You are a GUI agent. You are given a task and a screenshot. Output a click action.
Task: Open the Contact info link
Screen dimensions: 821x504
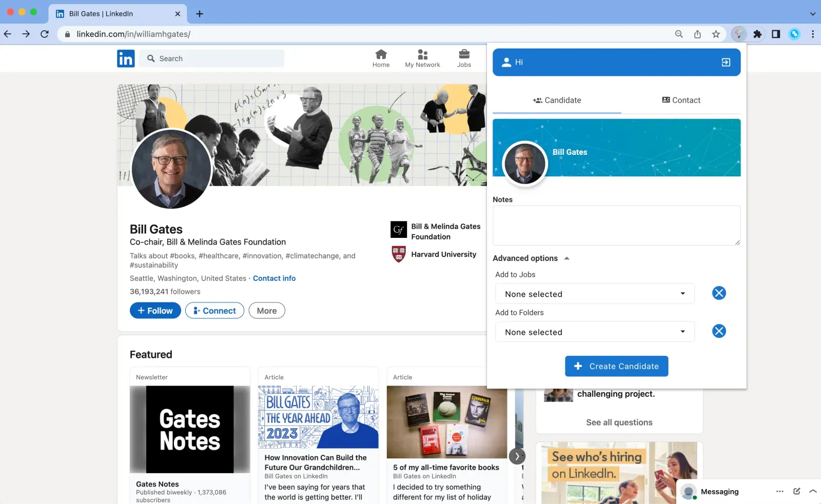click(274, 278)
